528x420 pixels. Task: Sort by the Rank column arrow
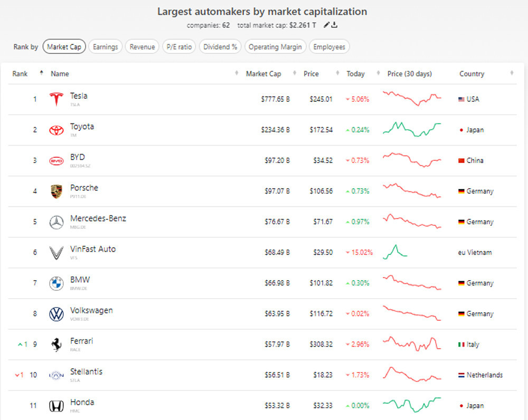41,73
